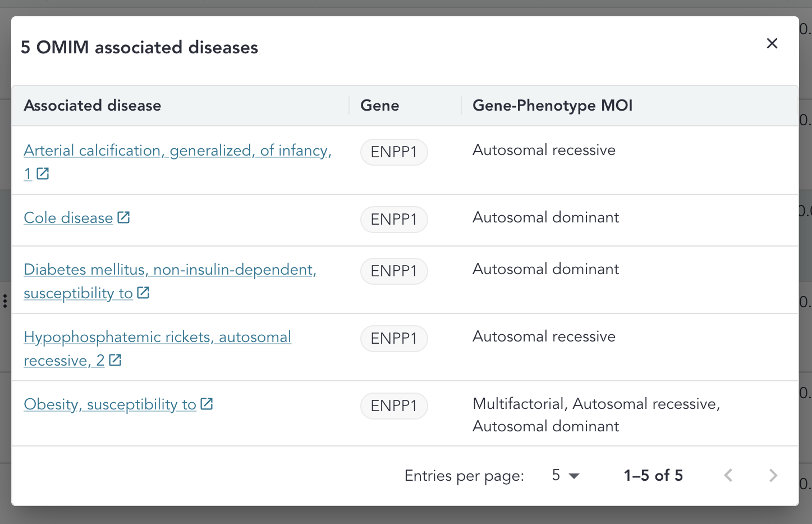Click the ENPP1 gene chip for Cole disease
The height and width of the screenshot is (524, 812).
[394, 220]
